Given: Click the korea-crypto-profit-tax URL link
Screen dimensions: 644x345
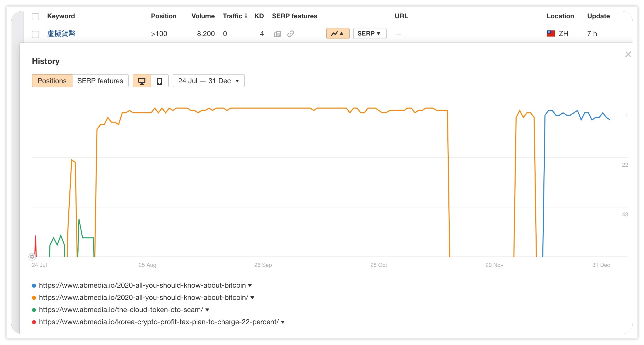Looking at the screenshot, I should click(x=159, y=322).
